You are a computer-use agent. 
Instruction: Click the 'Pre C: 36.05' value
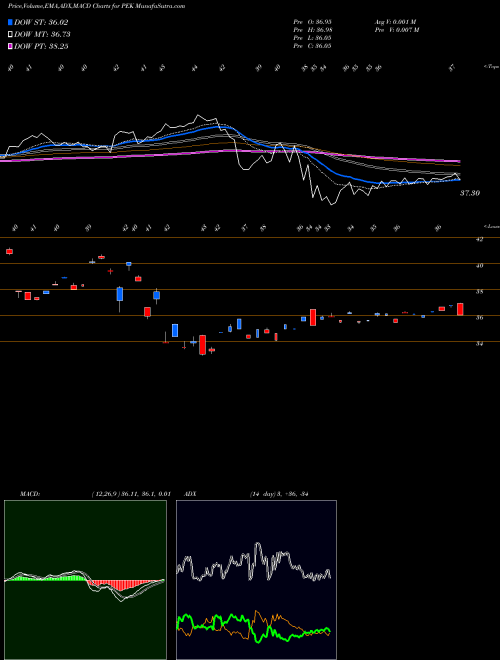312,46
